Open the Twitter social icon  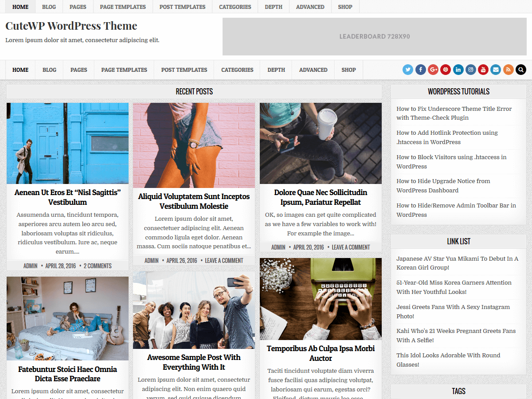(407, 70)
